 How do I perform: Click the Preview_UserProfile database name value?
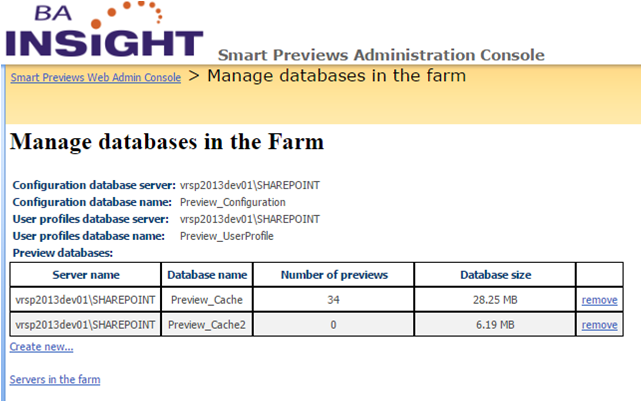point(227,236)
